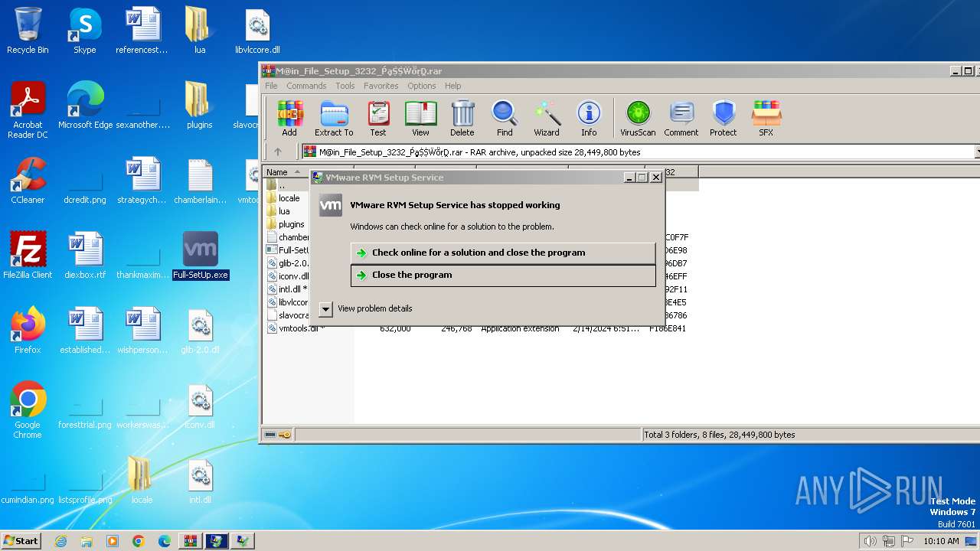Select the locale folder on desktop
The height and width of the screenshot is (551, 980).
click(x=142, y=481)
